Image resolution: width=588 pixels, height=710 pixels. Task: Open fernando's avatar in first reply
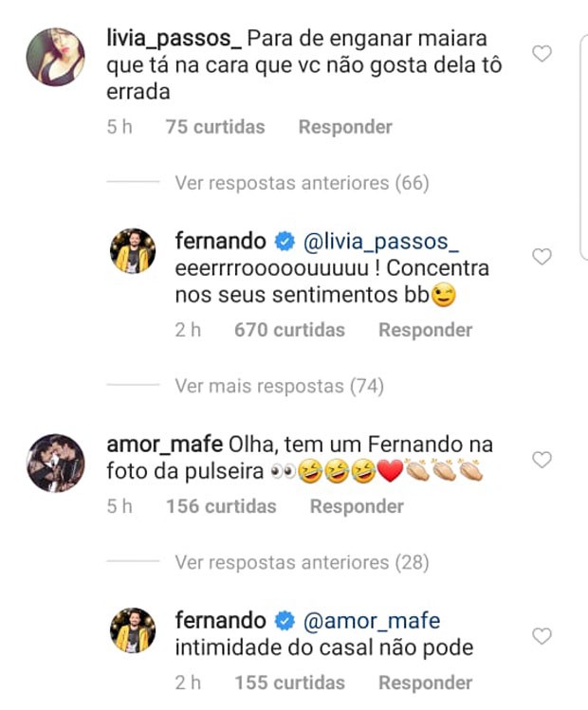[x=133, y=251]
